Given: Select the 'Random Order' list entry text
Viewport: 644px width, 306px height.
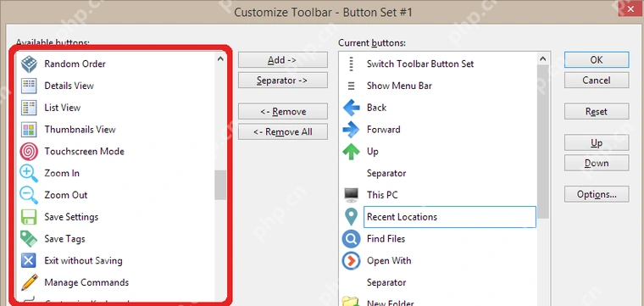Looking at the screenshot, I should click(x=75, y=64).
